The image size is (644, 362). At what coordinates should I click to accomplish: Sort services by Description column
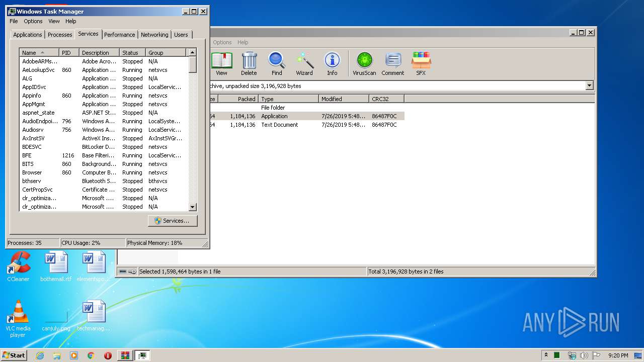pyautogui.click(x=100, y=53)
